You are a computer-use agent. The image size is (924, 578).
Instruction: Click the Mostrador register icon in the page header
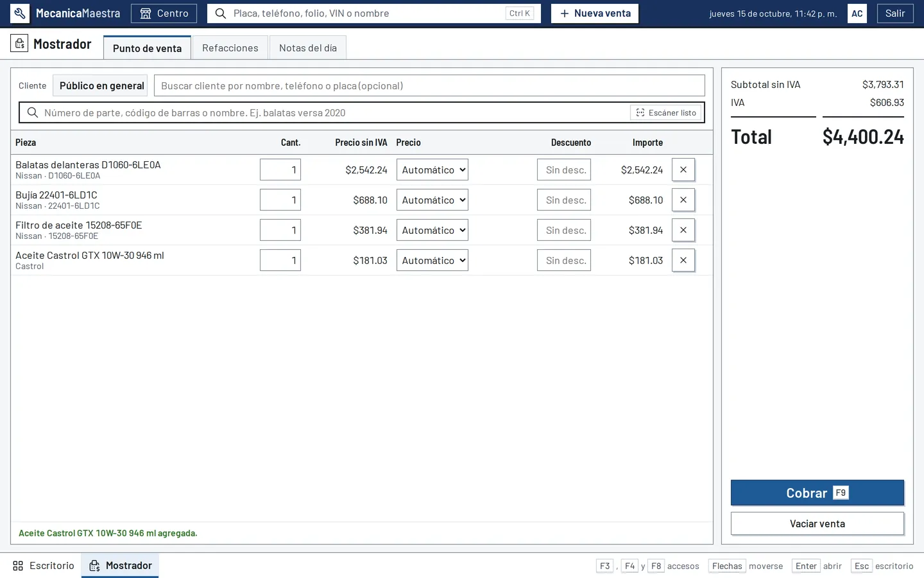[x=19, y=44]
